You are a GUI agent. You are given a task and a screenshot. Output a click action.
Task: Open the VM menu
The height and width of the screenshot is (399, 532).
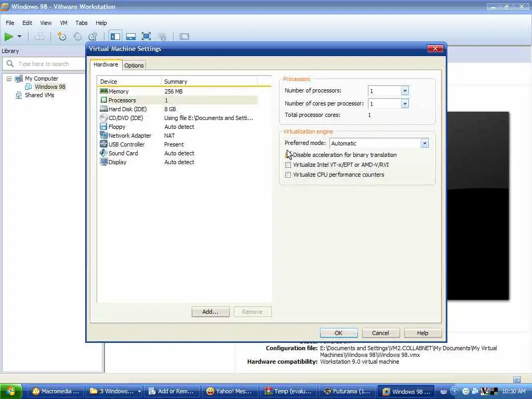63,23
